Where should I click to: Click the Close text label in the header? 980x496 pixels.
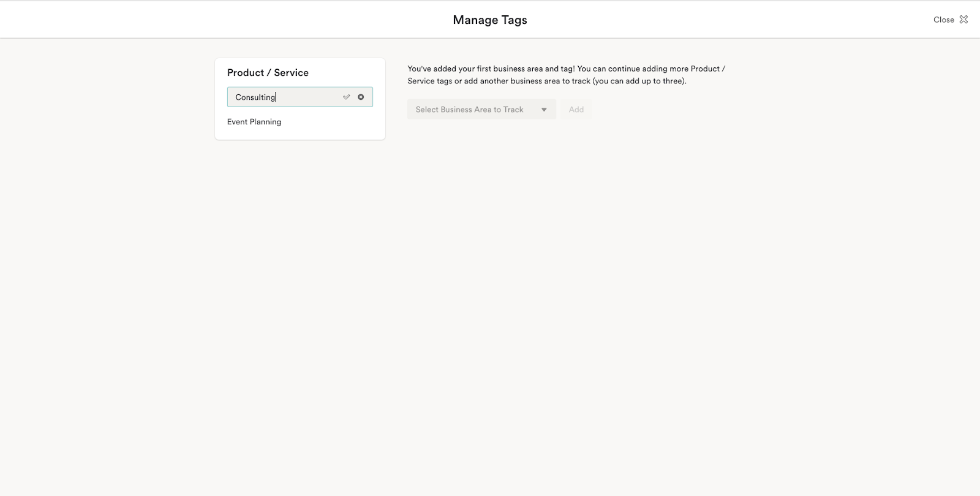pos(943,20)
